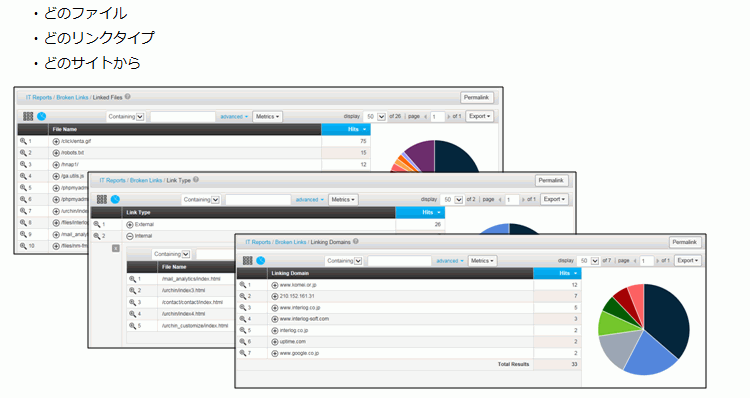Click the table grid view icon in Linking Domains
Viewport: 750px width, 398px height.
coord(247,261)
